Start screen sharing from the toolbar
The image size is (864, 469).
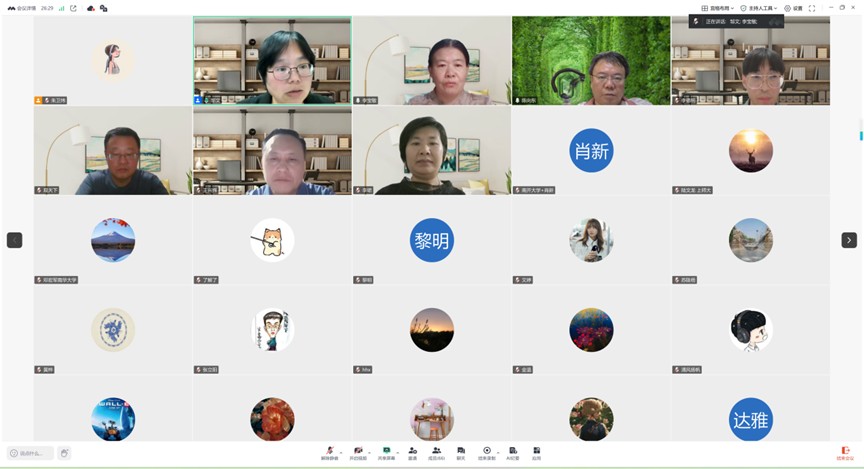(x=385, y=452)
